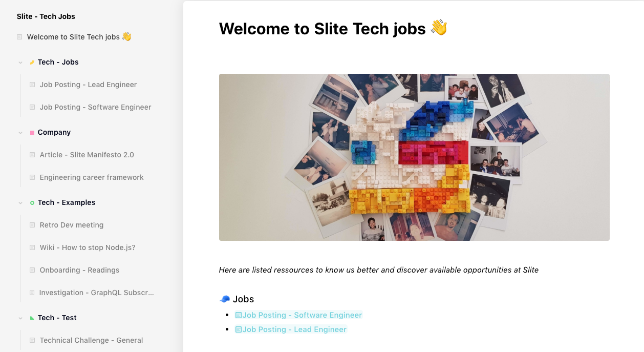Select Wiki - How to stop Node.js?
The height and width of the screenshot is (352, 644).
tap(88, 247)
